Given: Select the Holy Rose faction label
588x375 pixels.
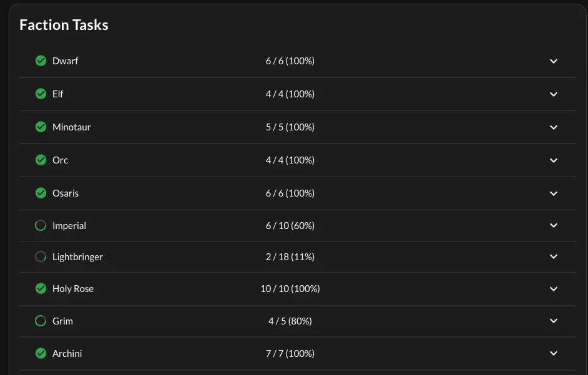Looking at the screenshot, I should (73, 289).
